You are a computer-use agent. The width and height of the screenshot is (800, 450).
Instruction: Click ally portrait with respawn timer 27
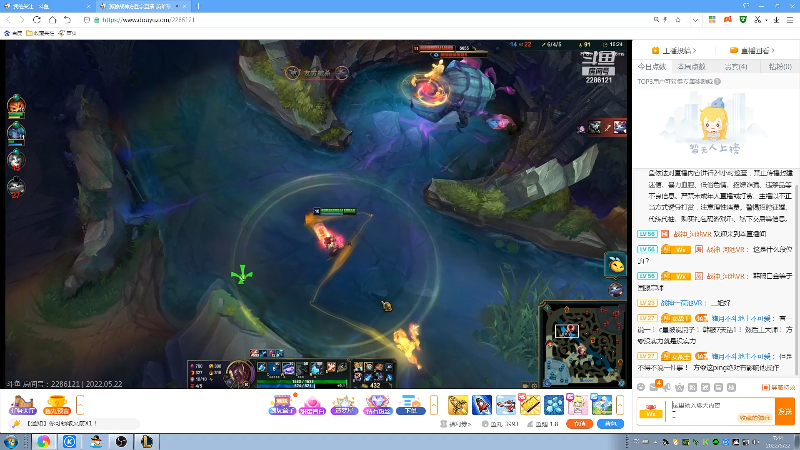tap(16, 187)
